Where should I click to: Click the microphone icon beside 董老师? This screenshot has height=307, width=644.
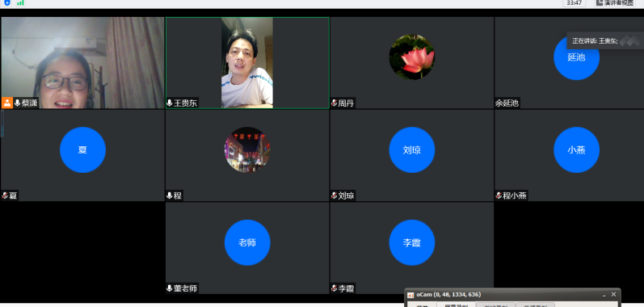click(x=169, y=288)
